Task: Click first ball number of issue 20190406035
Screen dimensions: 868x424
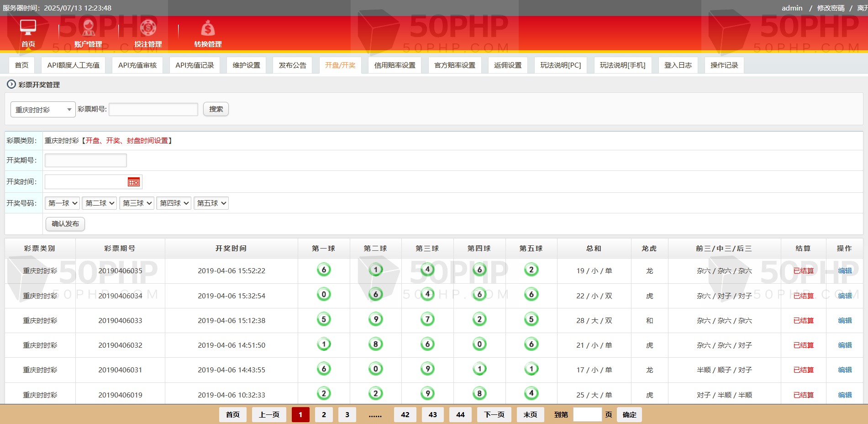Action: click(x=324, y=270)
